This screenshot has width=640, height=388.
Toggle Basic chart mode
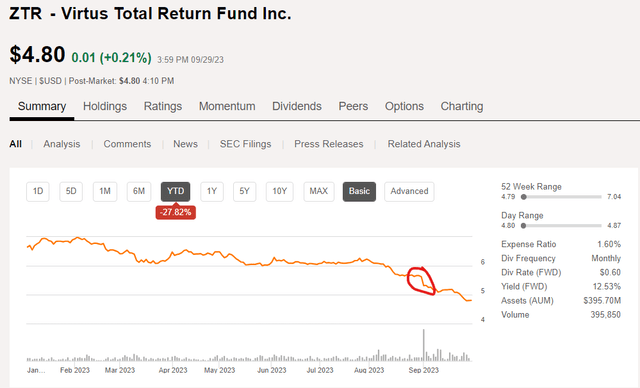click(359, 191)
